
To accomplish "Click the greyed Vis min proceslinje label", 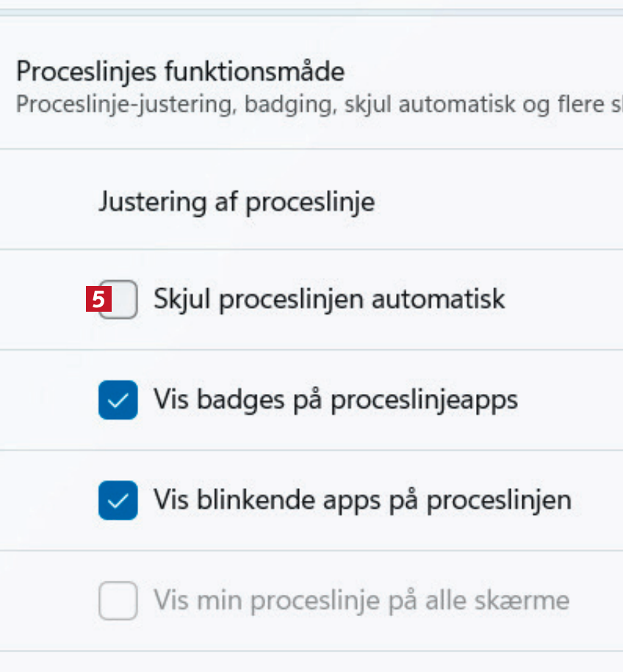I will pyautogui.click(x=361, y=601).
